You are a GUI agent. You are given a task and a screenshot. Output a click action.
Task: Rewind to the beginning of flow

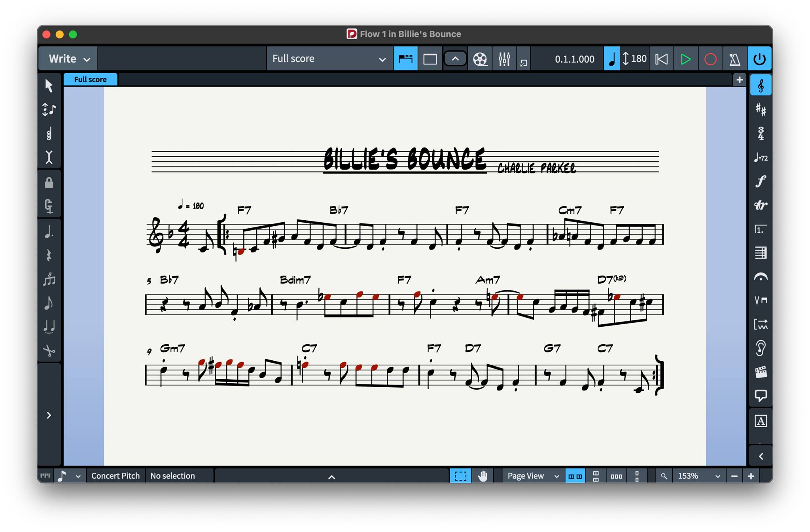click(x=661, y=59)
